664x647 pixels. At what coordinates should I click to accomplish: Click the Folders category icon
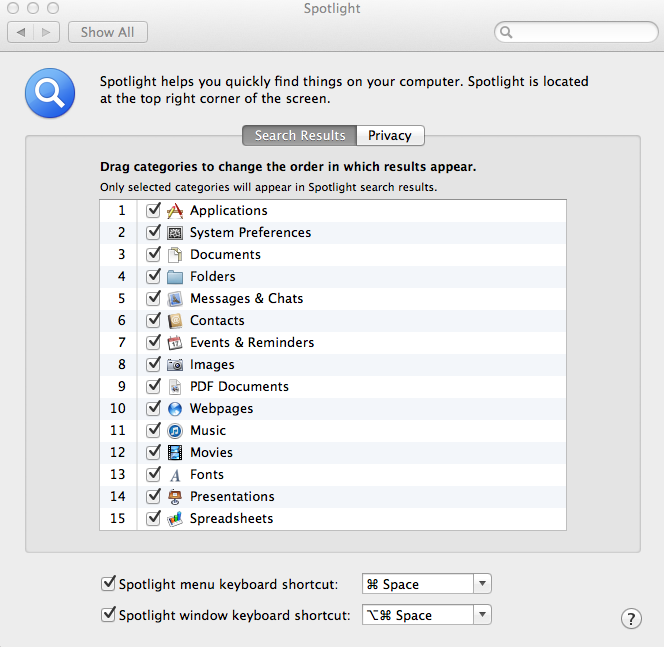175,277
